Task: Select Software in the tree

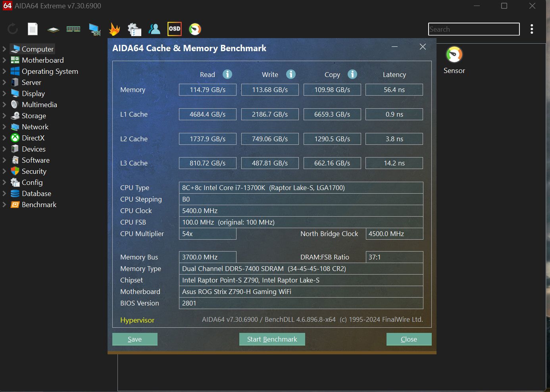Action: pyautogui.click(x=36, y=160)
